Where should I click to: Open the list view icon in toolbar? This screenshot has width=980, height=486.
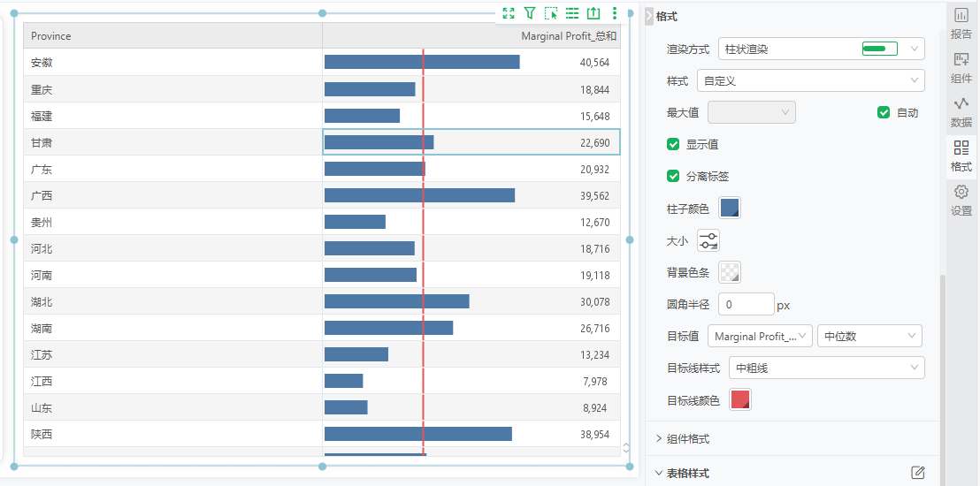(x=572, y=13)
